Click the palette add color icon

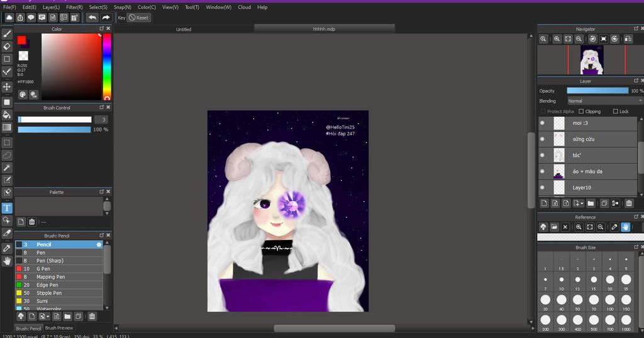pyautogui.click(x=21, y=222)
